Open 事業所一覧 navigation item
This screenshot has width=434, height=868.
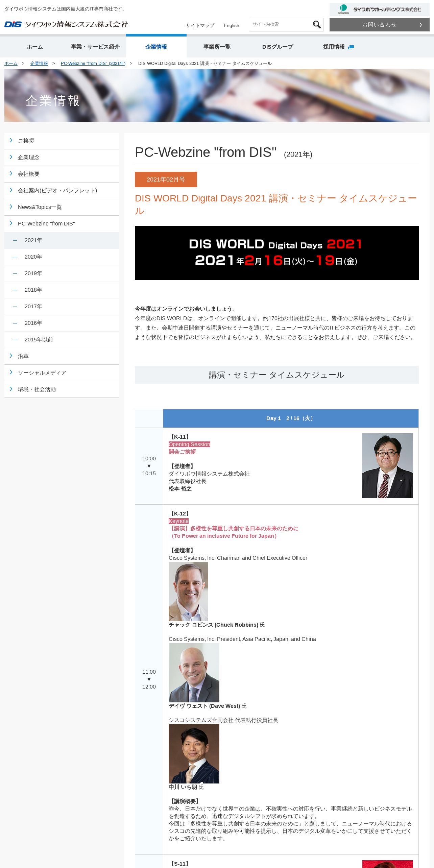coord(217,47)
